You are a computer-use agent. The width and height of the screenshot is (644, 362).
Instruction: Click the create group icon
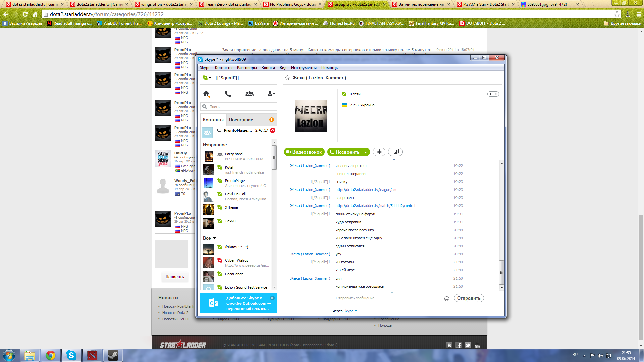(250, 94)
